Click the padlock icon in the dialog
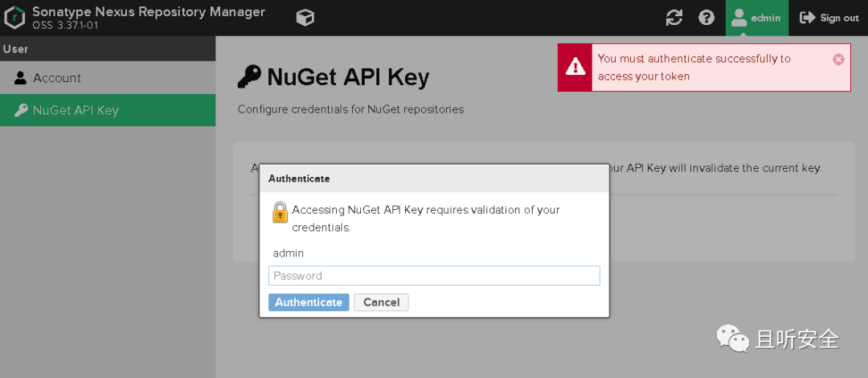 click(280, 212)
